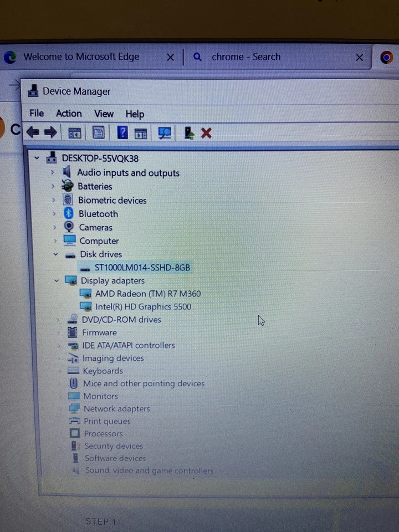Expand the Computer node
Screen dimensions: 399x532
tap(55, 241)
